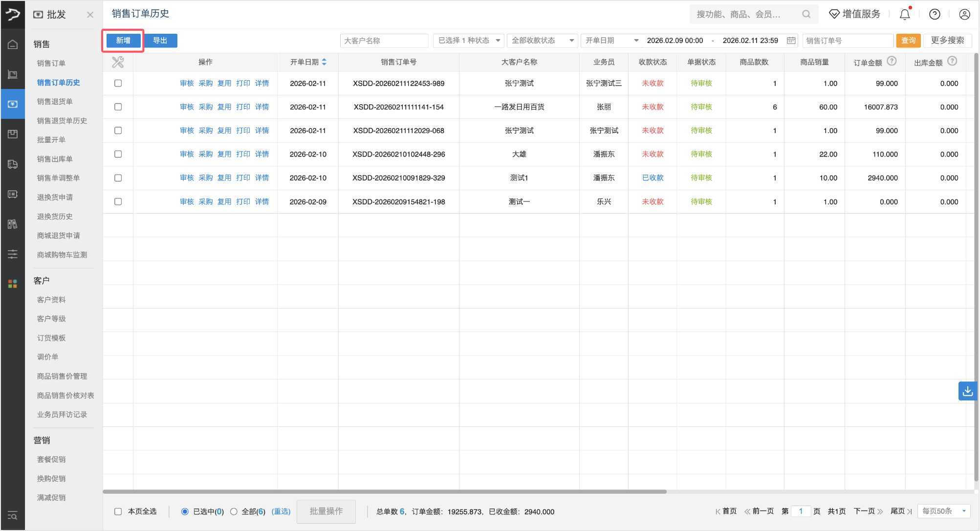The height and width of the screenshot is (531, 980).
Task: Tick the 本页全选 checkbox
Action: pyautogui.click(x=118, y=511)
